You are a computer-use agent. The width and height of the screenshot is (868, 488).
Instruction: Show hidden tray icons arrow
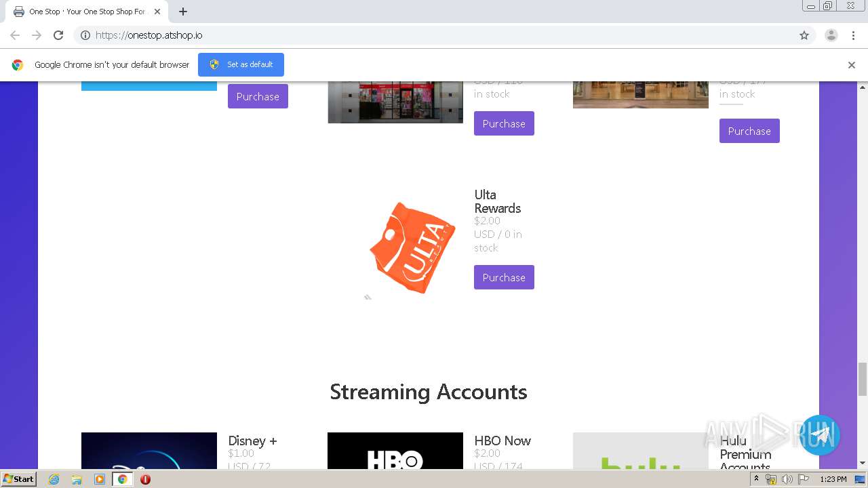[x=756, y=479]
